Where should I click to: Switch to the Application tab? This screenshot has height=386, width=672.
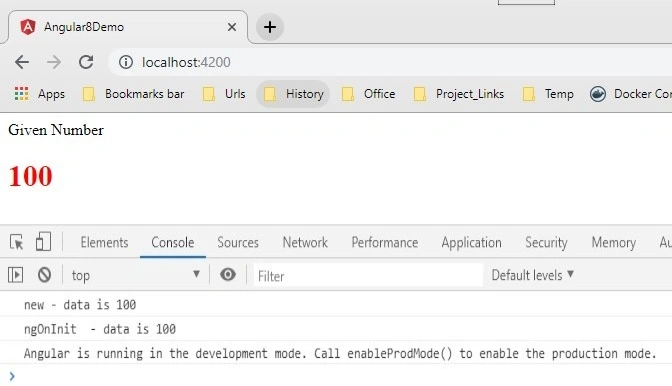[x=471, y=242]
